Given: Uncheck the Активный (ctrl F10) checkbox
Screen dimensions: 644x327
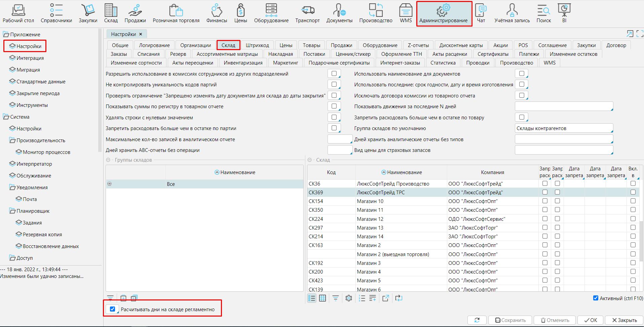Looking at the screenshot, I should pos(596,298).
